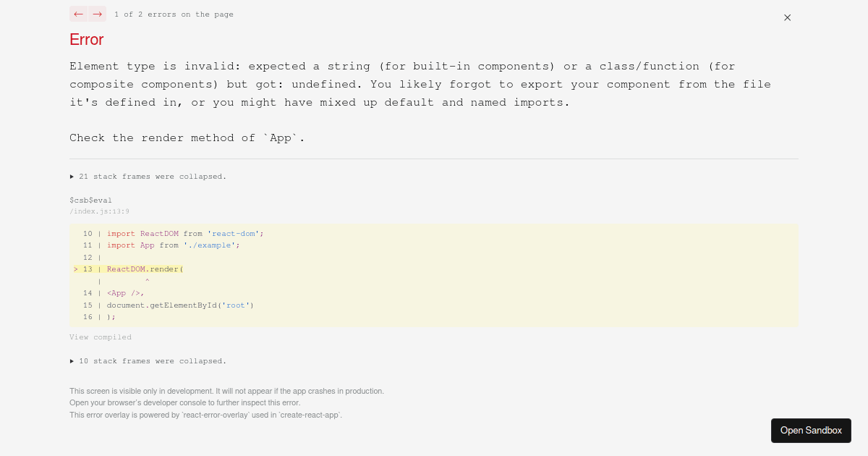Screen dimensions: 868x456
Task: Expand the '10 stack frames were collapsed' section
Action: pos(153,360)
